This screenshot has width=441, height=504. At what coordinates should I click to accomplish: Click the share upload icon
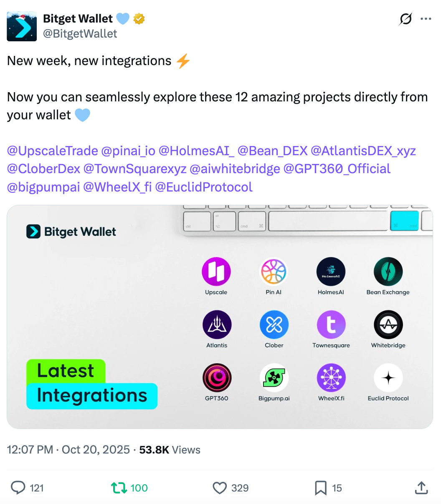pos(421,487)
